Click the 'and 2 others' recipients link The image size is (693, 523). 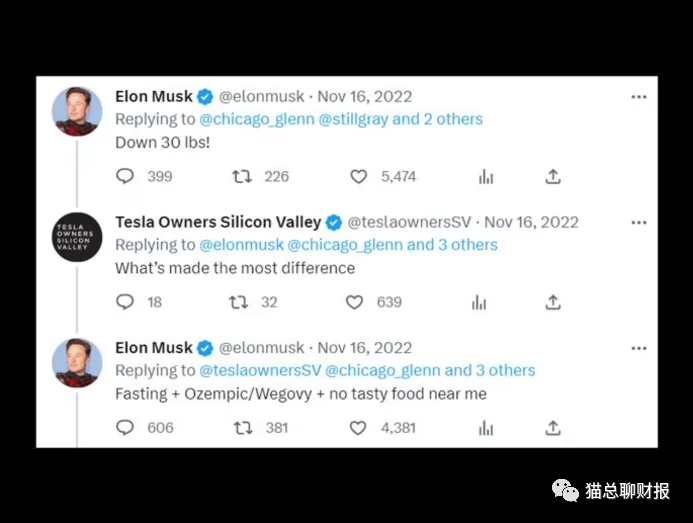coord(437,119)
